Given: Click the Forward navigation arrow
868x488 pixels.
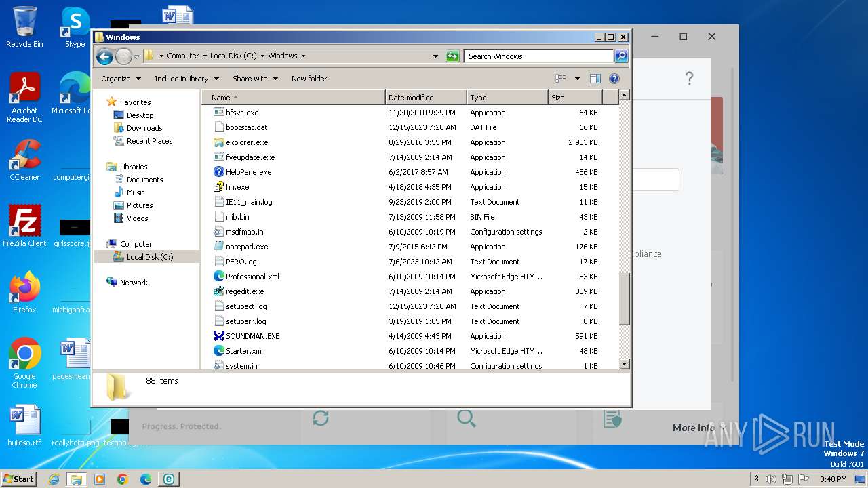Looking at the screenshot, I should [x=123, y=56].
